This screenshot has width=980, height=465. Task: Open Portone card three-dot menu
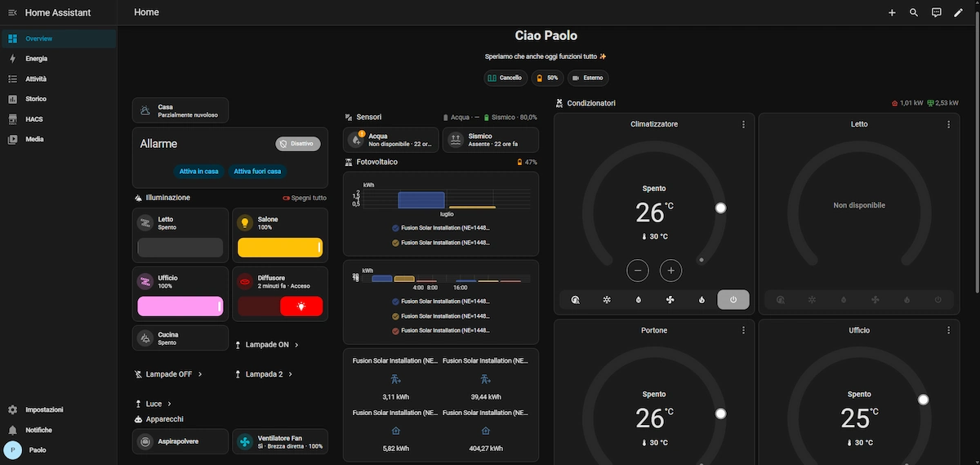click(743, 330)
